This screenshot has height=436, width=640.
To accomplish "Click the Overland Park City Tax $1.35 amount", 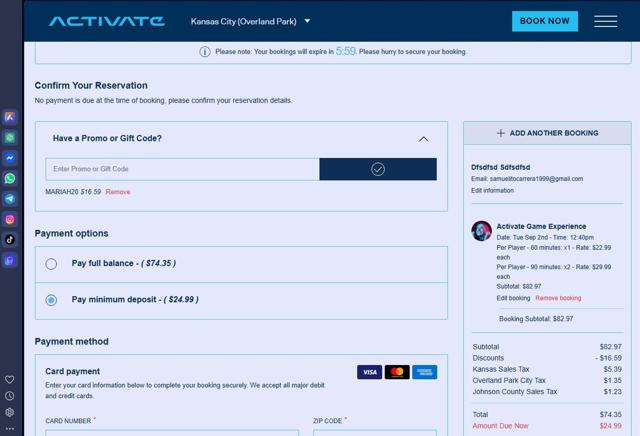I will pos(612,380).
